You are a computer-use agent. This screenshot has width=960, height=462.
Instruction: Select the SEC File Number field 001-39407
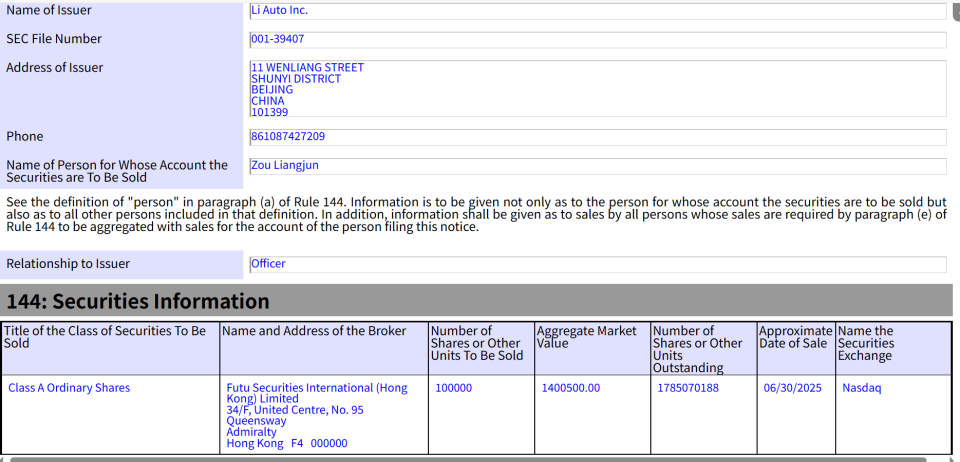[598, 40]
